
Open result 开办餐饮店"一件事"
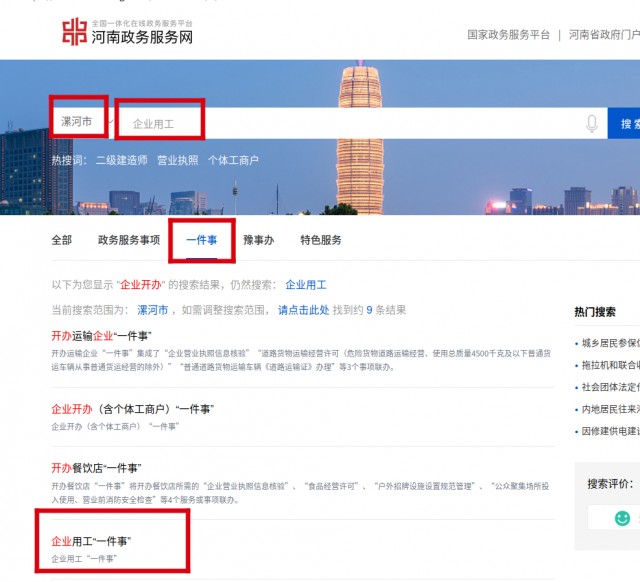coord(96,468)
